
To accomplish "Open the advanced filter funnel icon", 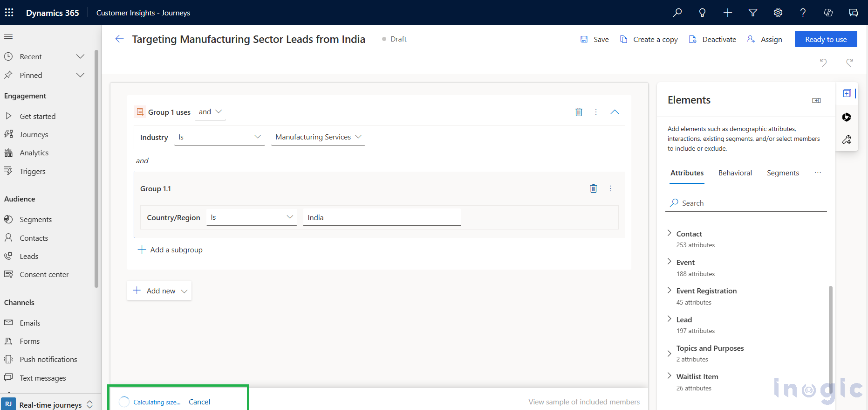I will [x=753, y=13].
